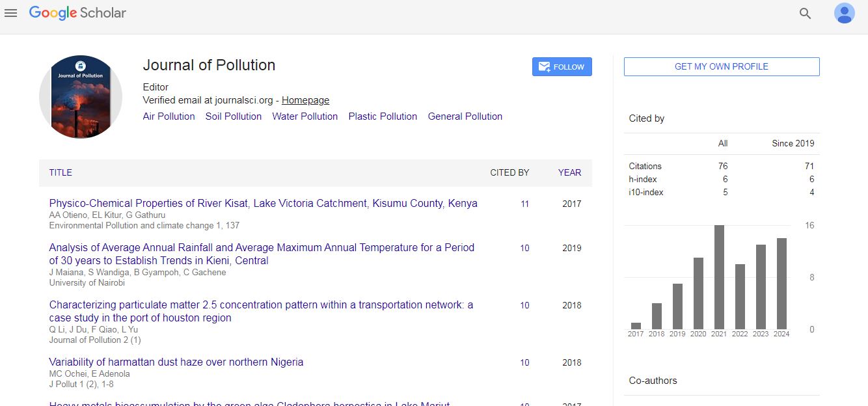Screen dimensions: 868x406
Task: Select the Water Pollution topic
Action: 305,116
